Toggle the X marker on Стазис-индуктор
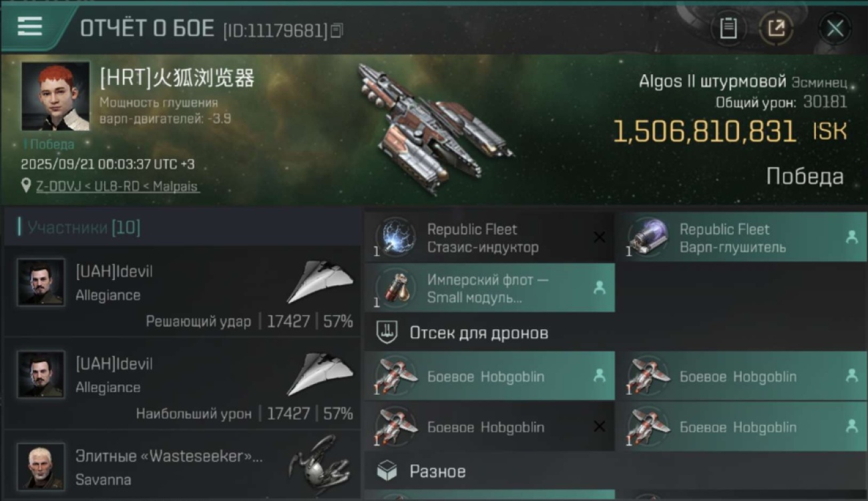Screen dimensions: 868x501 pos(600,237)
